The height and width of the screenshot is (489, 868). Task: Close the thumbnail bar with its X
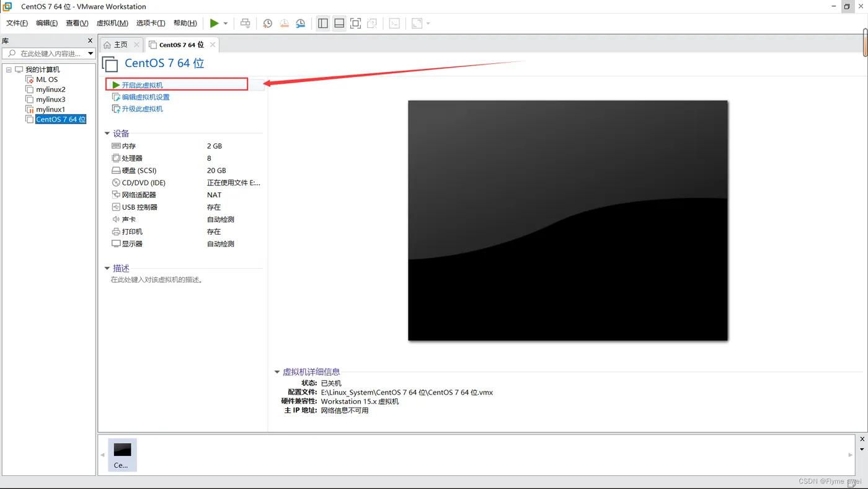[x=862, y=439]
